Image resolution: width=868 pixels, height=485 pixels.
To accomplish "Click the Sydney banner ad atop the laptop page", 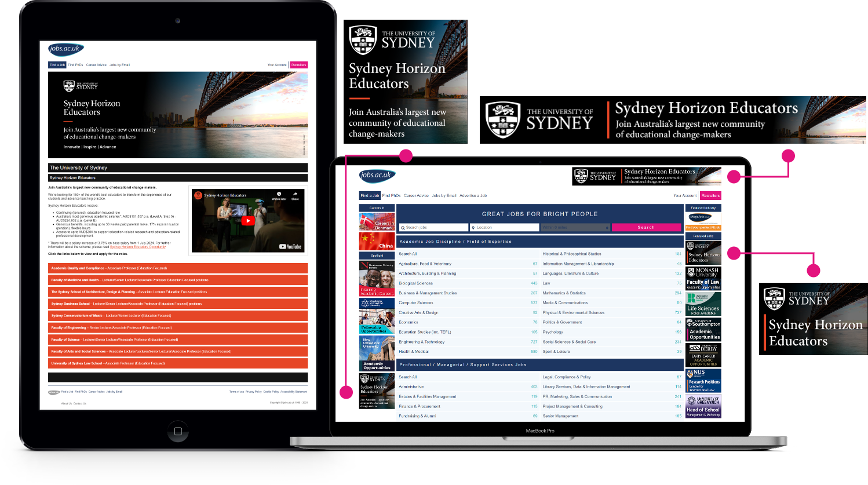I will point(647,176).
